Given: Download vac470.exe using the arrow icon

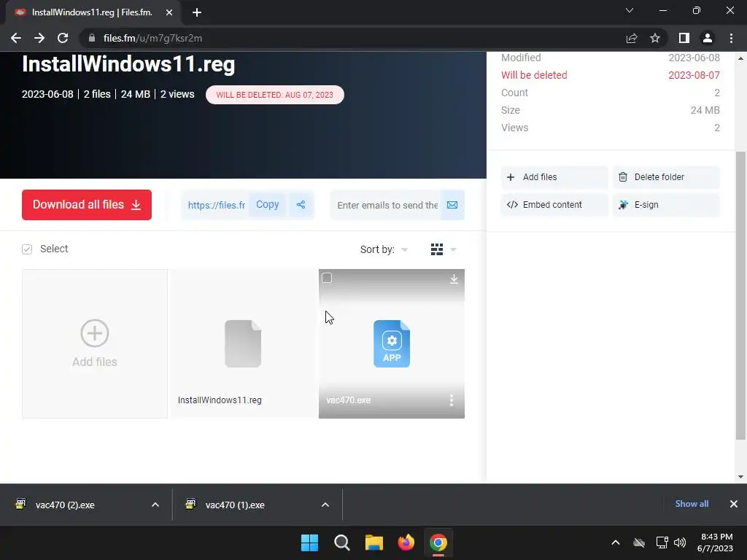Looking at the screenshot, I should coord(454,279).
